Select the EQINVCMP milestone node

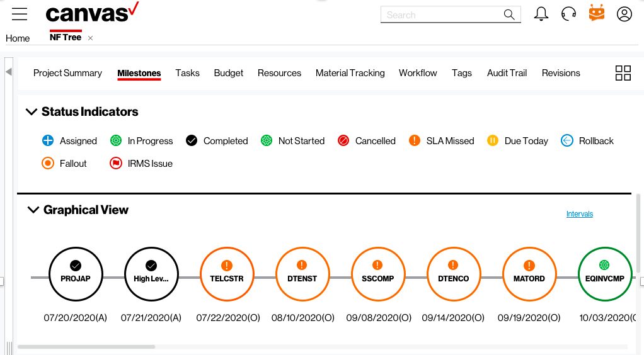coord(604,274)
